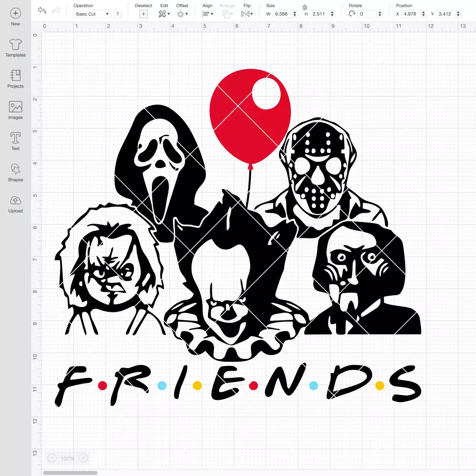Viewport: 476px width, 476px height.
Task: Click the Operation help question mark
Action: (118, 14)
